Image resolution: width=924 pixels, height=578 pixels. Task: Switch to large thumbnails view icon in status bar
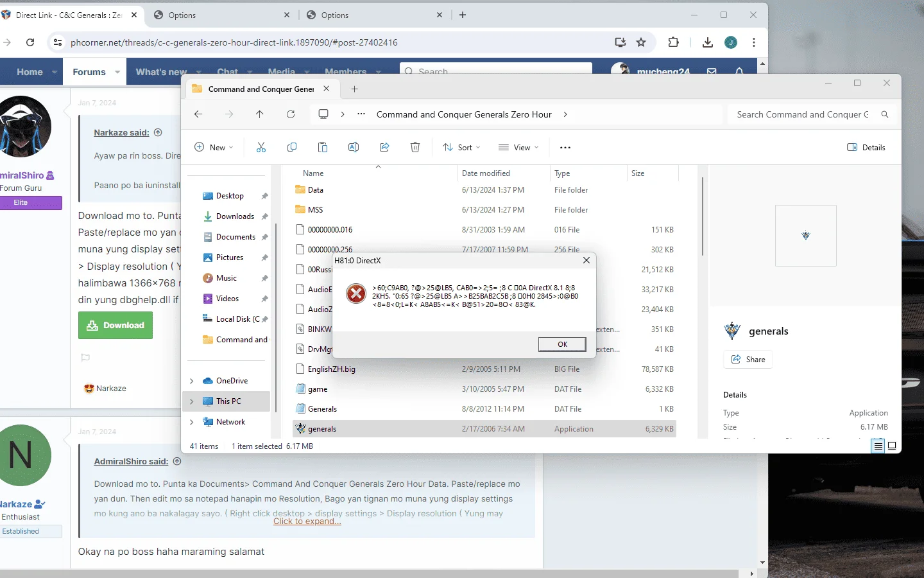pos(892,446)
